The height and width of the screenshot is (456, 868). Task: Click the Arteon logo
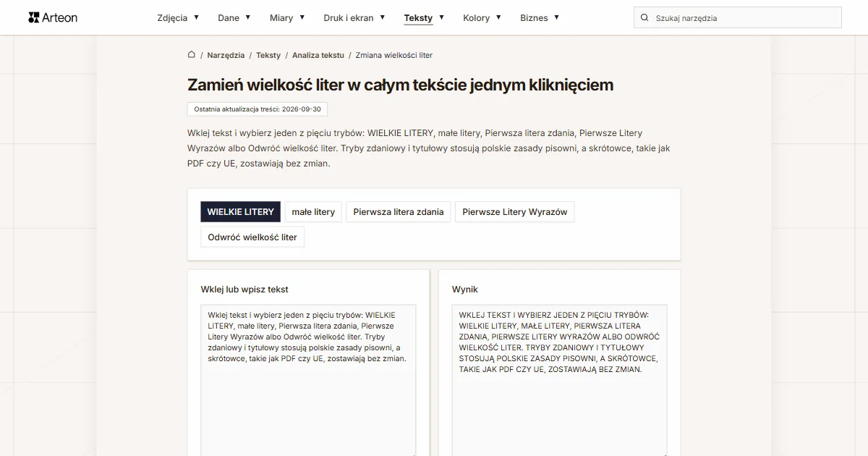click(53, 17)
